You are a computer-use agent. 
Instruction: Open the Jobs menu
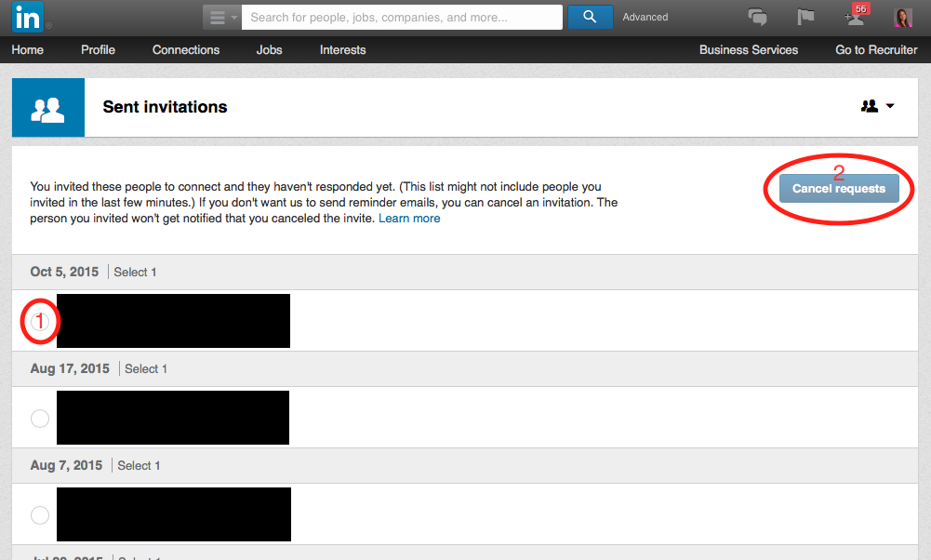[269, 50]
